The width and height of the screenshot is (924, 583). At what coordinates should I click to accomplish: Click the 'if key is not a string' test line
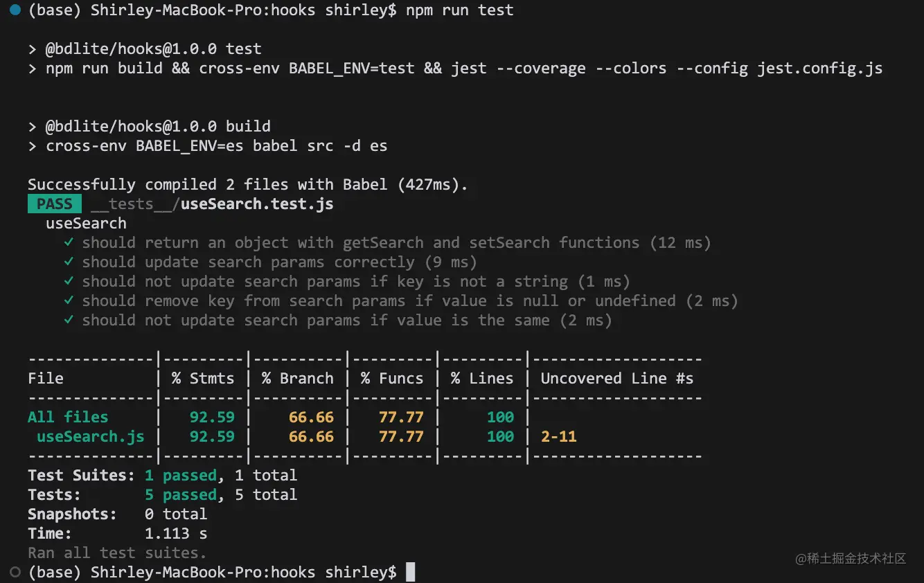346,281
